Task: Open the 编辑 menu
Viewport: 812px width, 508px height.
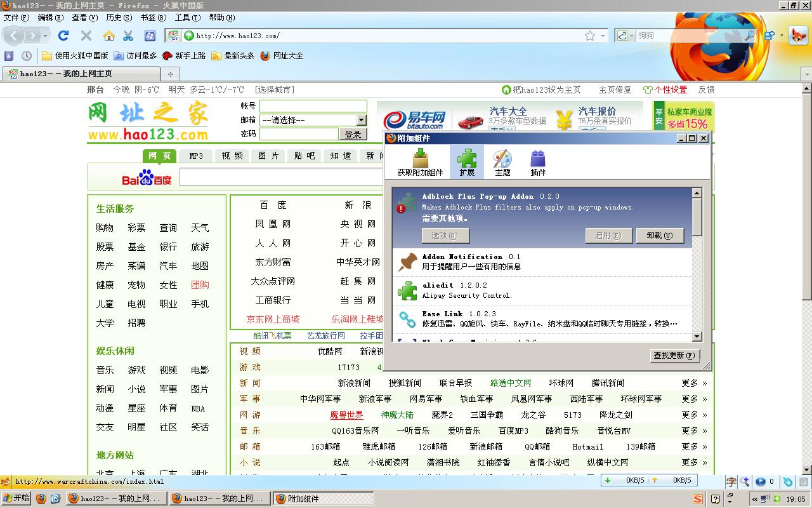Action: tap(50, 18)
